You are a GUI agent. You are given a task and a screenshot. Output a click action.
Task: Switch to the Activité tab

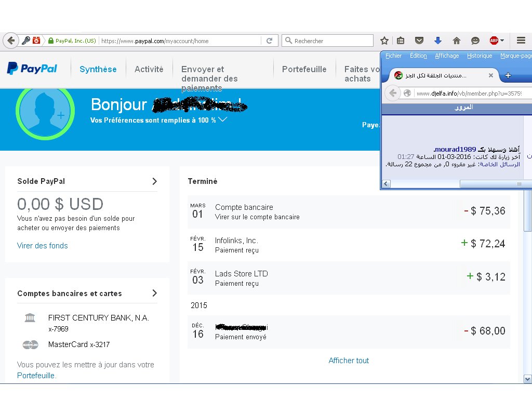point(149,69)
